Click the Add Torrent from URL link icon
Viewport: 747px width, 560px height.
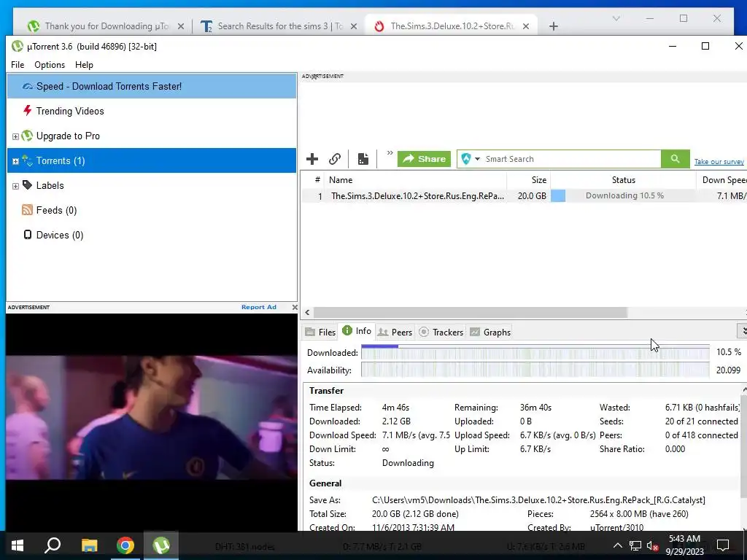point(335,159)
